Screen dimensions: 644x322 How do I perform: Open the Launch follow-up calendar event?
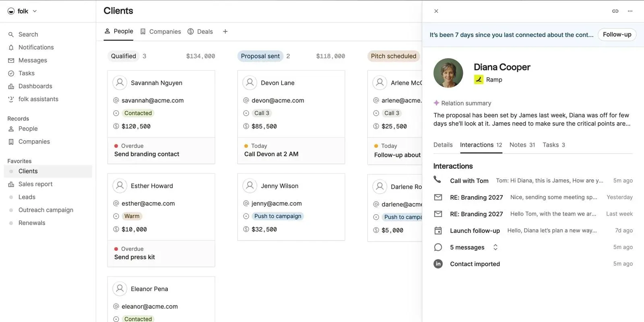click(533, 231)
